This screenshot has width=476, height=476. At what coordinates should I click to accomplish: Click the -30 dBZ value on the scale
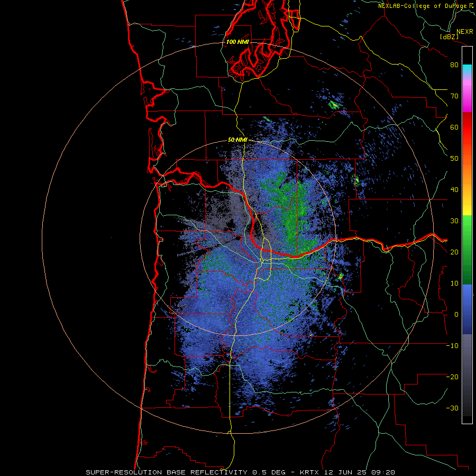pyautogui.click(x=453, y=408)
